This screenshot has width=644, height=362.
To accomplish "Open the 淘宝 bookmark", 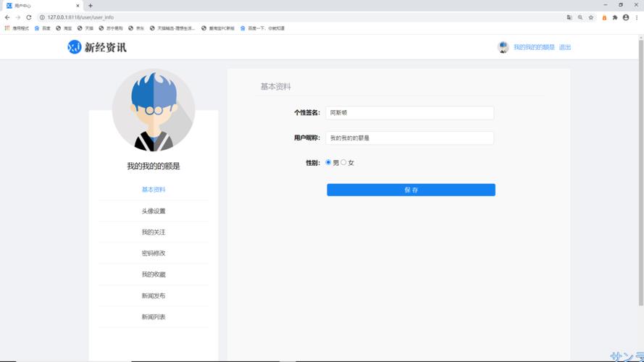I will pos(64,28).
